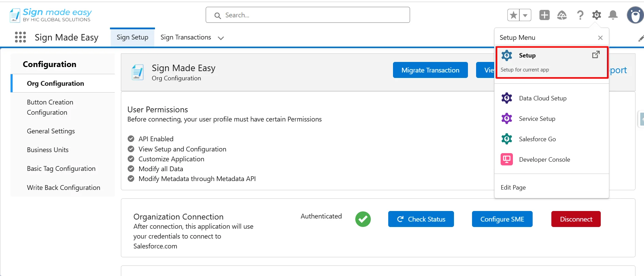Screen dimensions: 644x276
Task: Click the Data Cloud Setup gear icon
Action: click(x=507, y=98)
